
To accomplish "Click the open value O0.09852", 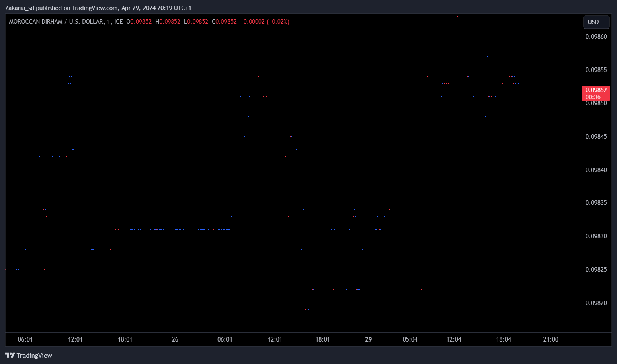I will click(x=139, y=22).
